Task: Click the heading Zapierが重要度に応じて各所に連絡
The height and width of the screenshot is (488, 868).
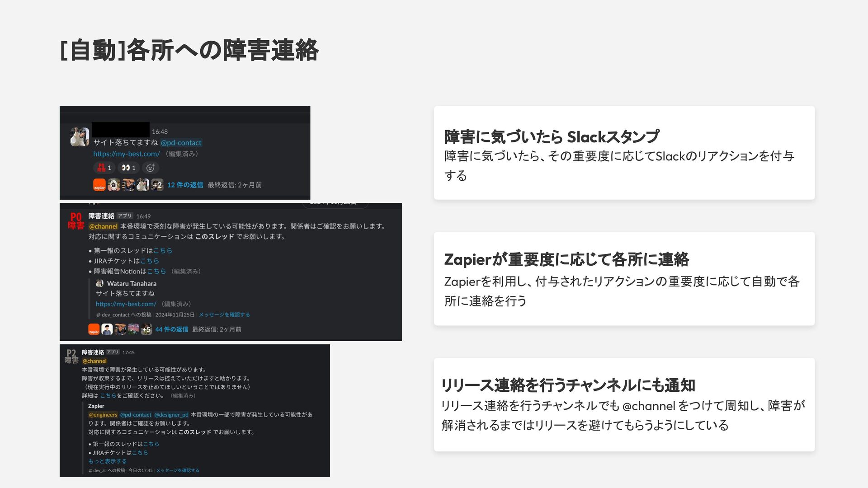Action: [x=566, y=259]
